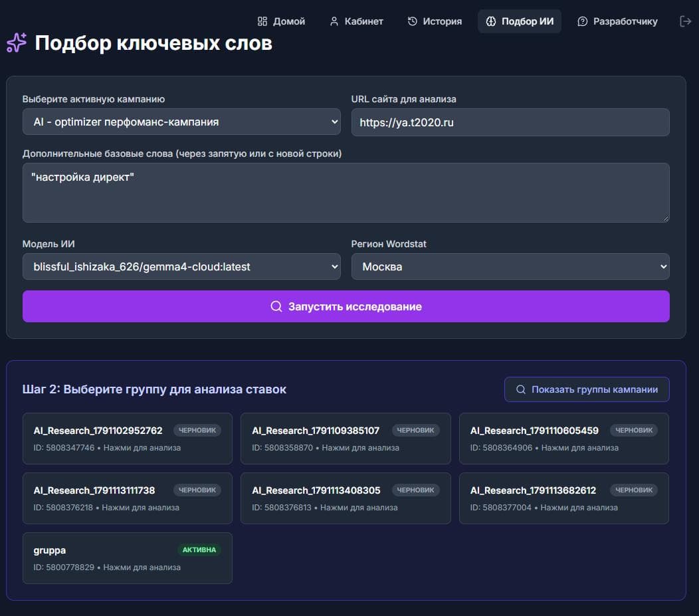Click the ID: 5808364906 text
The height and width of the screenshot is (616, 699).
click(x=501, y=447)
